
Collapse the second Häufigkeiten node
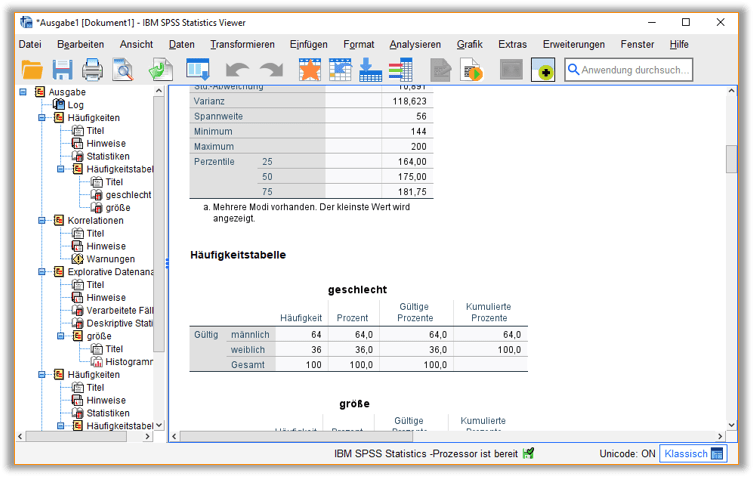coord(42,375)
